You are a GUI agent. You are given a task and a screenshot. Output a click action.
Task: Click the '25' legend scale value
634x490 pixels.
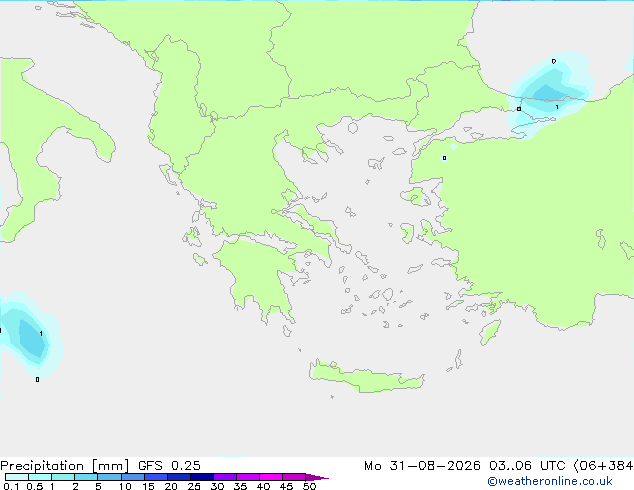[194, 486]
